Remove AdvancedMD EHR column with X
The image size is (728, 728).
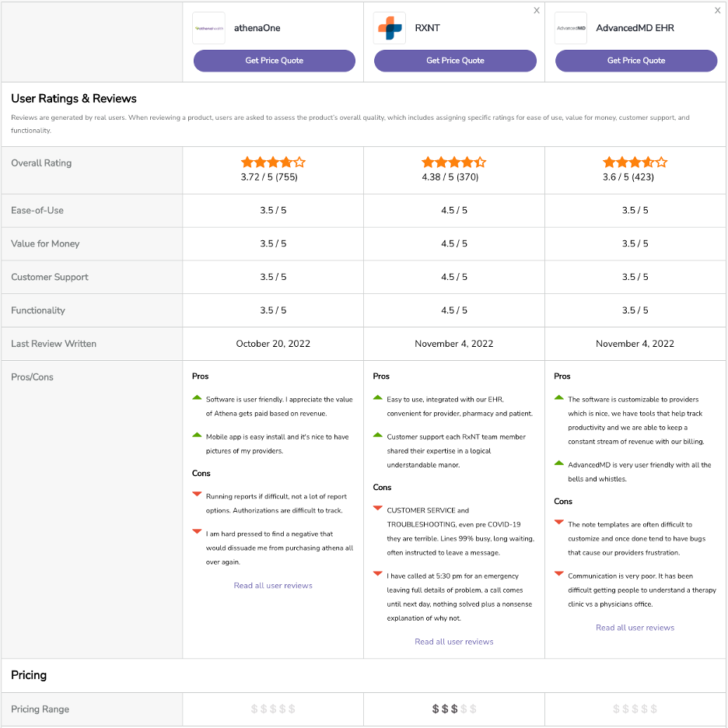pyautogui.click(x=717, y=10)
